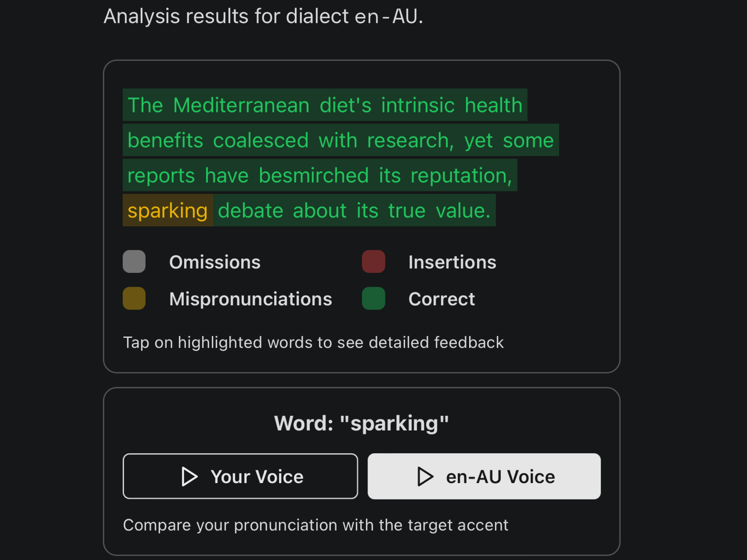Tap the word "coalesced" for feedback
747x560 pixels.
click(x=261, y=140)
